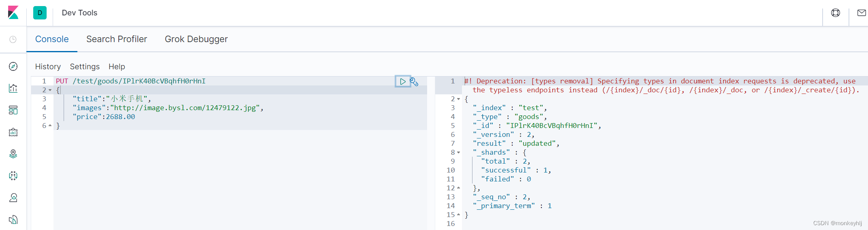Click the Deprecation warning text in output

(662, 86)
